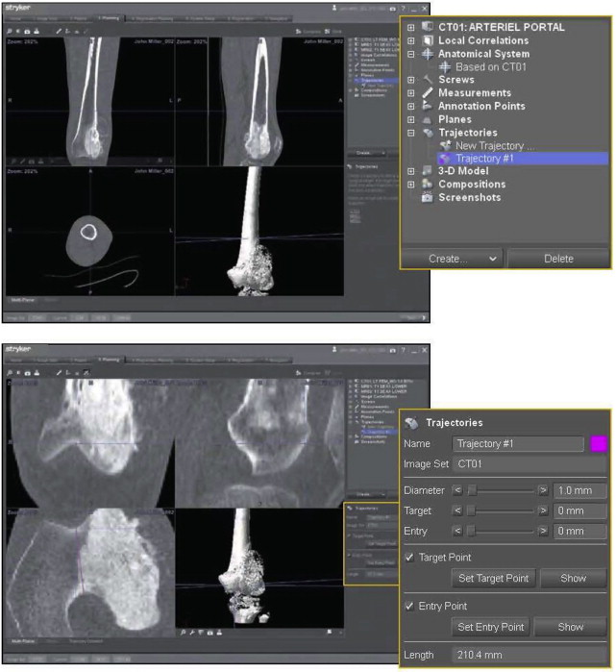Open the magenta trajectory color swatch
This screenshot has height=672, width=616.
tap(599, 444)
